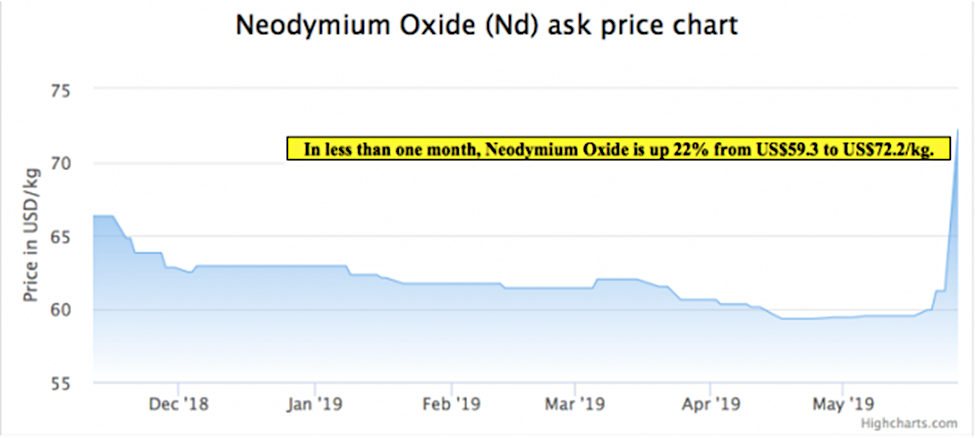
Task: Select the May '19 x-axis label
Action: click(842, 405)
